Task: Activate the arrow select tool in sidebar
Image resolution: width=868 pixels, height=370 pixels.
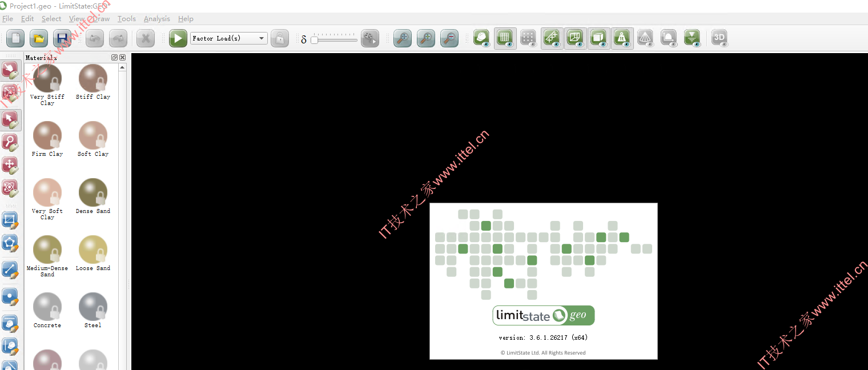Action: pos(11,120)
